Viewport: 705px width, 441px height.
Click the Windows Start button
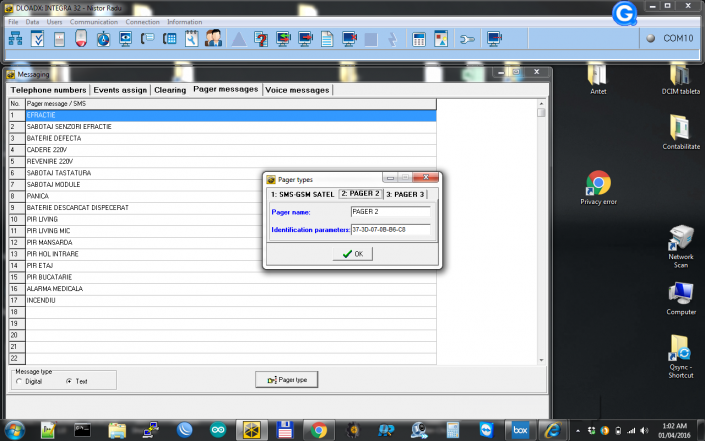(15, 430)
